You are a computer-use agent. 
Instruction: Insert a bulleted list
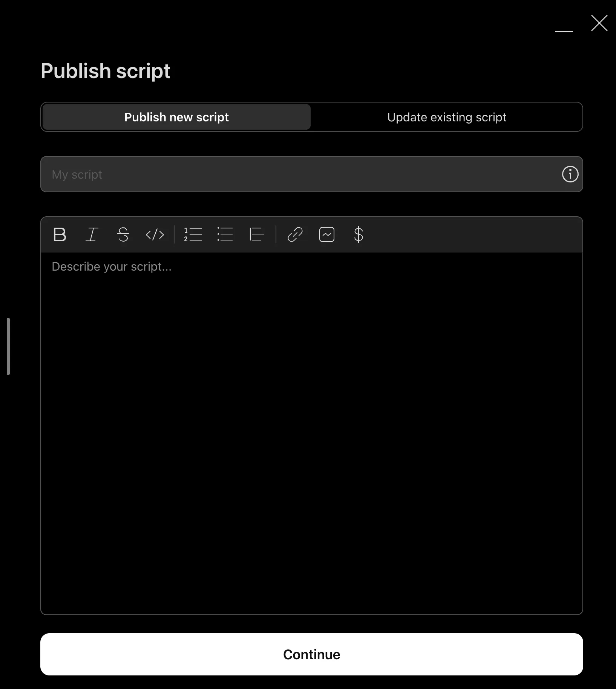pyautogui.click(x=225, y=234)
